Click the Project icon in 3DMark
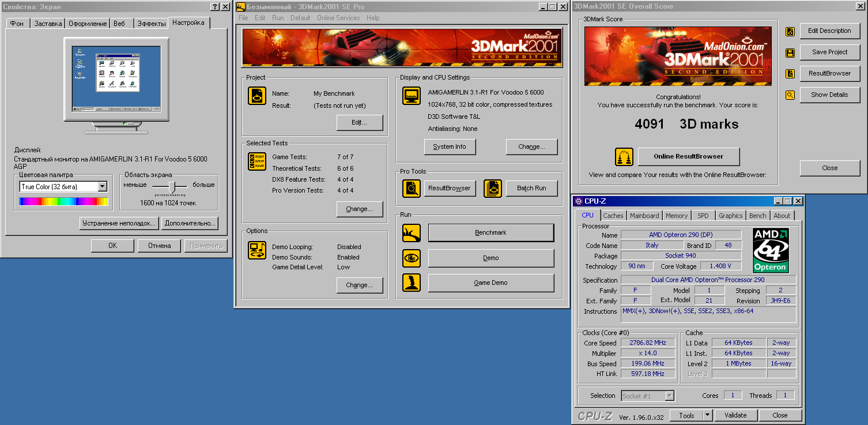 pos(257,96)
